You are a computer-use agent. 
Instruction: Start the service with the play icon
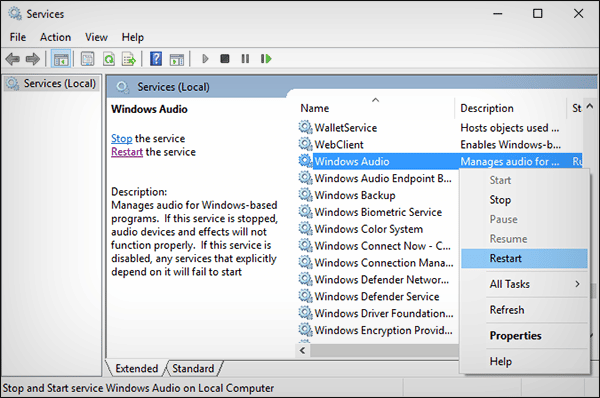pos(205,59)
